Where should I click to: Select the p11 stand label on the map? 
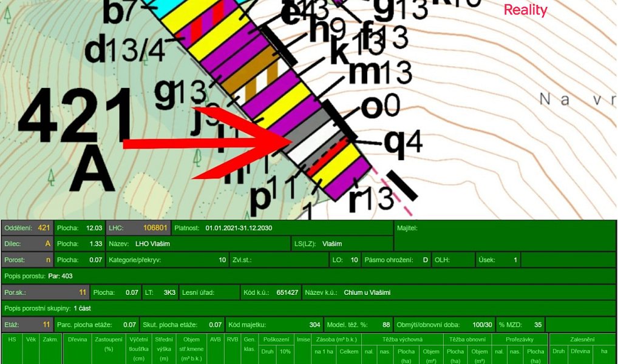point(273,194)
